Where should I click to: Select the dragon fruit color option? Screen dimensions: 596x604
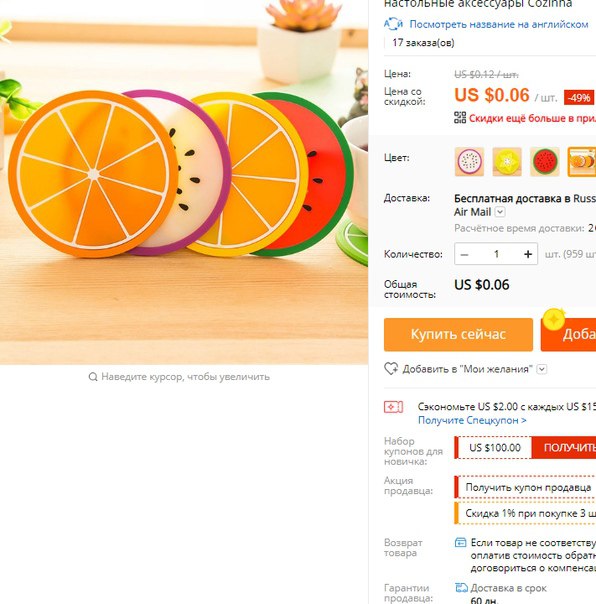pyautogui.click(x=469, y=162)
